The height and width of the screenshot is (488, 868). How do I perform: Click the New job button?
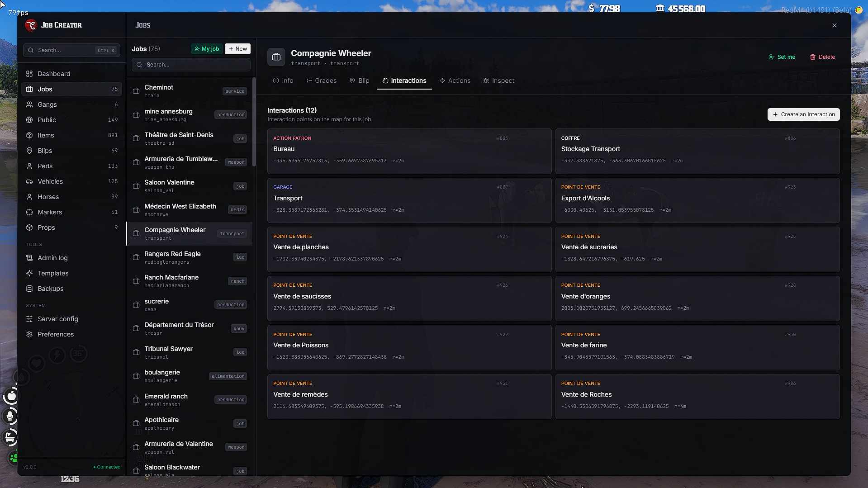tap(238, 49)
